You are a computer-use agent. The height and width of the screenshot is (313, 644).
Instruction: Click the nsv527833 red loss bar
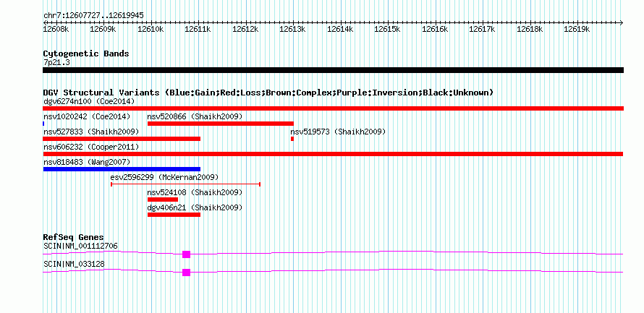pyautogui.click(x=122, y=139)
